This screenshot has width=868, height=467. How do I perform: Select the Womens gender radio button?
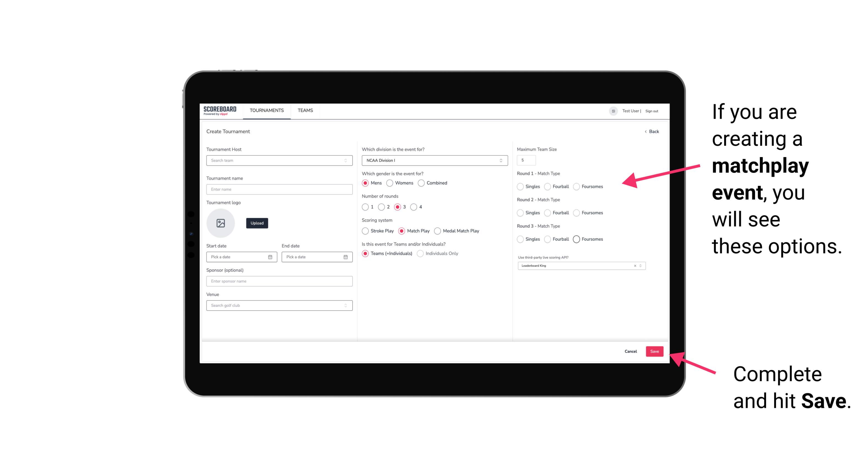click(x=390, y=183)
